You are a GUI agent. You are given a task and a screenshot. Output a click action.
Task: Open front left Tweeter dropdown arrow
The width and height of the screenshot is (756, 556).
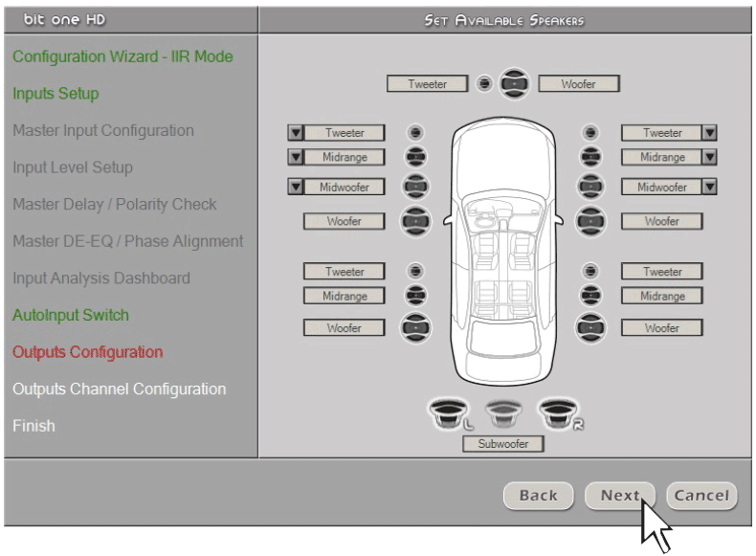point(296,133)
